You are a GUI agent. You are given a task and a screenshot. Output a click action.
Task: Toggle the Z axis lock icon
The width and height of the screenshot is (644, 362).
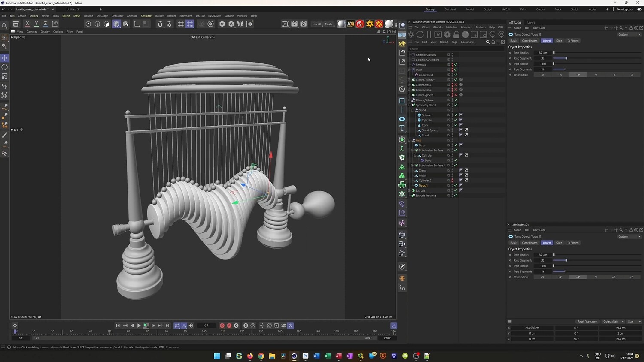click(x=46, y=24)
